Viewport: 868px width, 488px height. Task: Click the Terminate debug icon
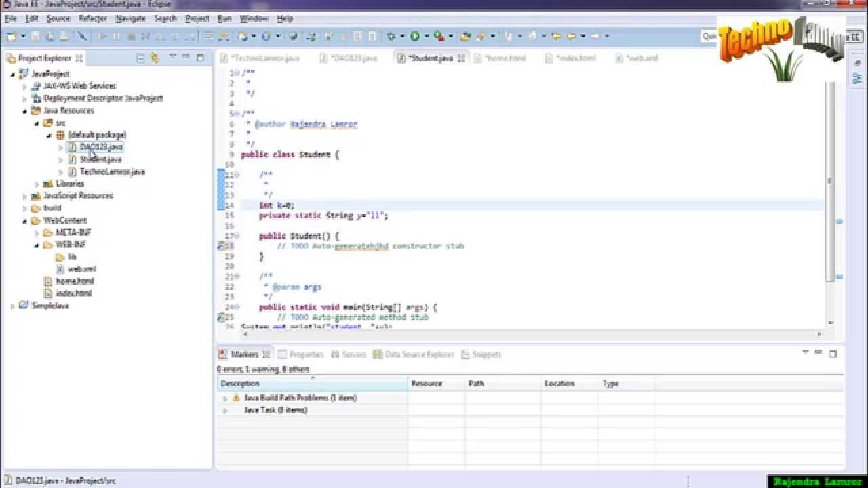coord(131,36)
